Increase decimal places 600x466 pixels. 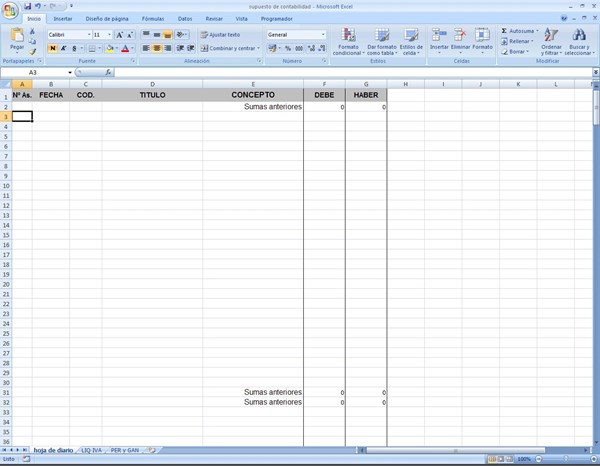click(x=311, y=48)
